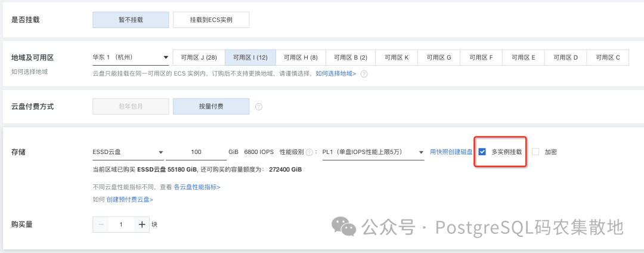
Task: Select availability zone 可用区 J (28)
Action: 199,57
